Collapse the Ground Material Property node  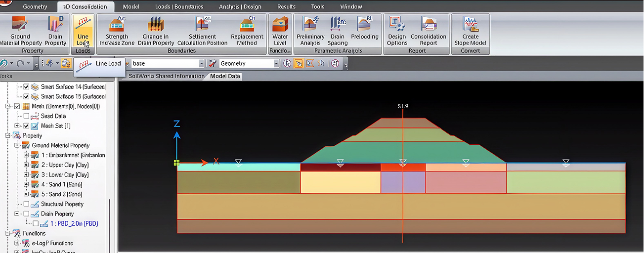(x=17, y=145)
